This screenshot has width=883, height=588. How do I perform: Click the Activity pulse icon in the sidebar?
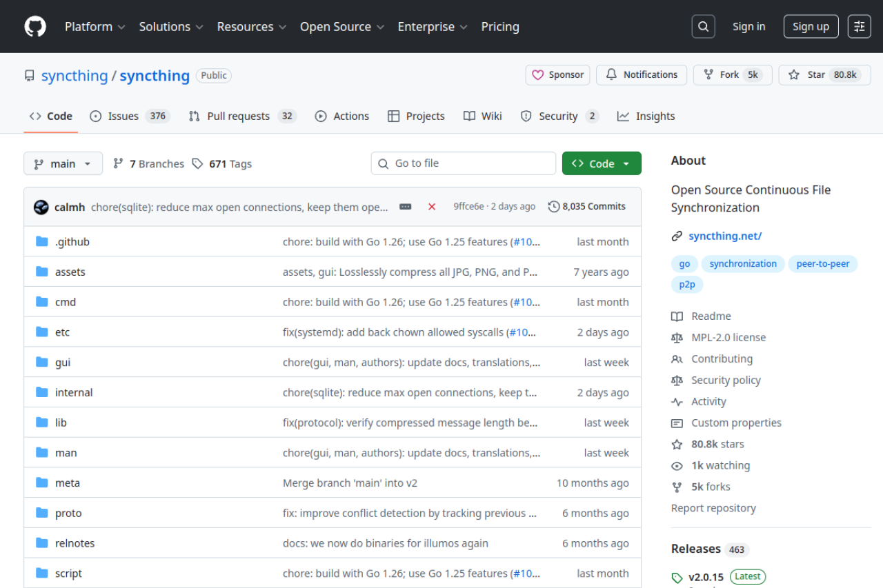(677, 401)
